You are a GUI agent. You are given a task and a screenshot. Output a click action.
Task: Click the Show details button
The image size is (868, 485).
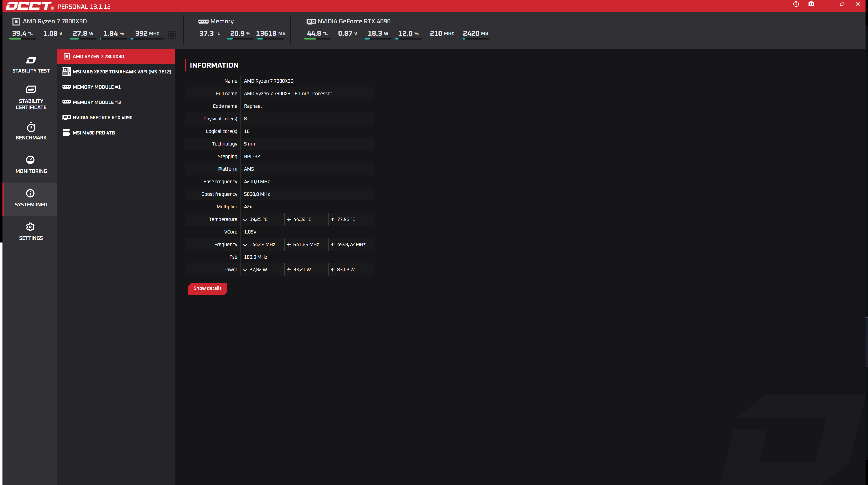click(208, 289)
